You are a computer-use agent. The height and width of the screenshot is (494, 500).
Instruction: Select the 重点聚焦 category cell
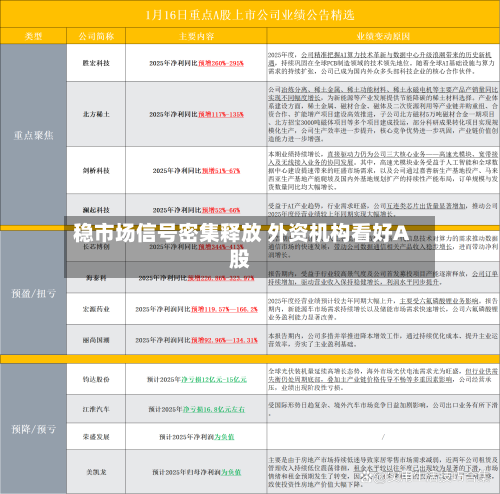[x=33, y=135]
